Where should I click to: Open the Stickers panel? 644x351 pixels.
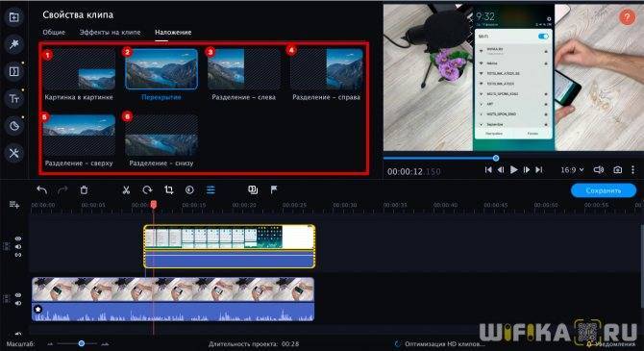(14, 126)
